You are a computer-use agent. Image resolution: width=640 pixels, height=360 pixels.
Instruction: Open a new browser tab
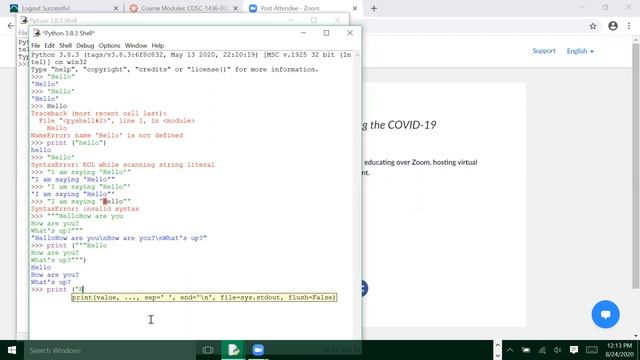coord(374,8)
